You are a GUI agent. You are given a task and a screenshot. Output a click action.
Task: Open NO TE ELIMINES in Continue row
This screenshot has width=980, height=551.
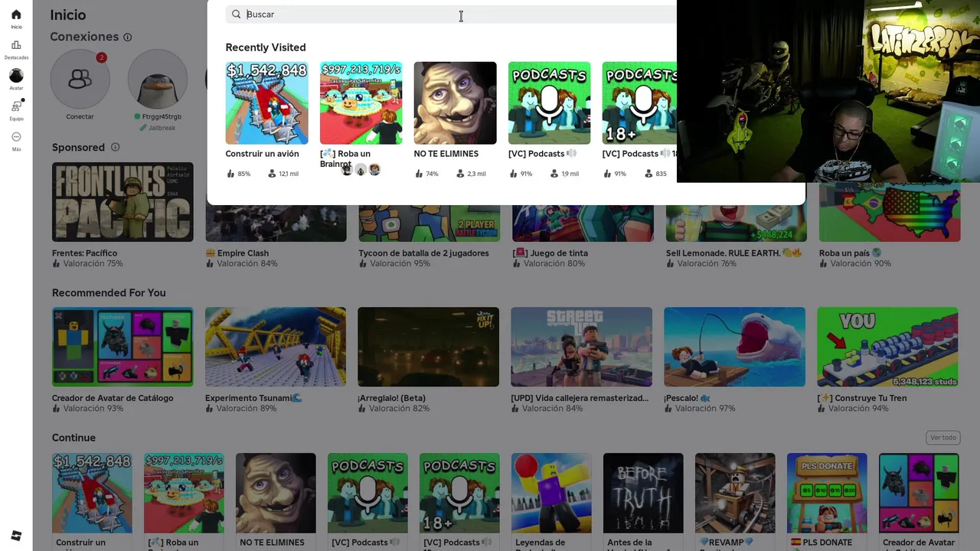276,493
